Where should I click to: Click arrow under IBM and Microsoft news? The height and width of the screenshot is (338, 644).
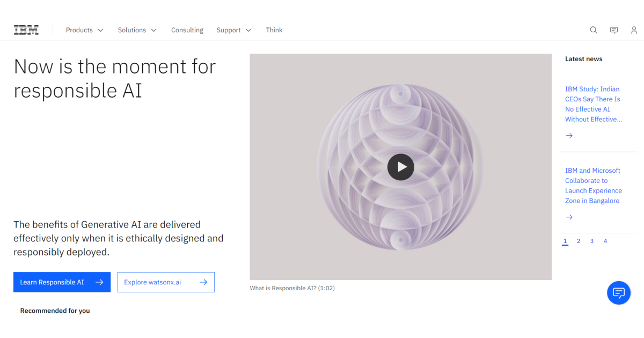pyautogui.click(x=569, y=217)
